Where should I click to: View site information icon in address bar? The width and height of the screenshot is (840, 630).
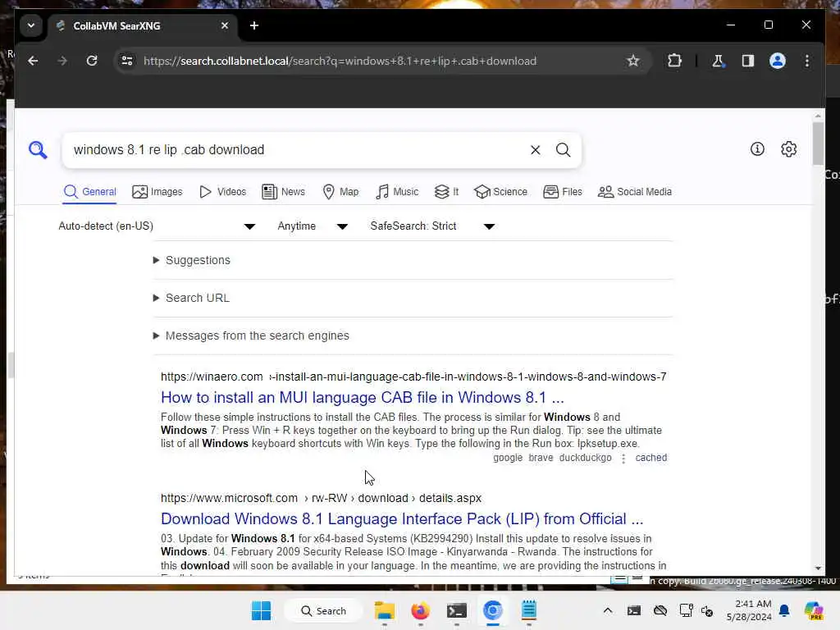tap(127, 61)
